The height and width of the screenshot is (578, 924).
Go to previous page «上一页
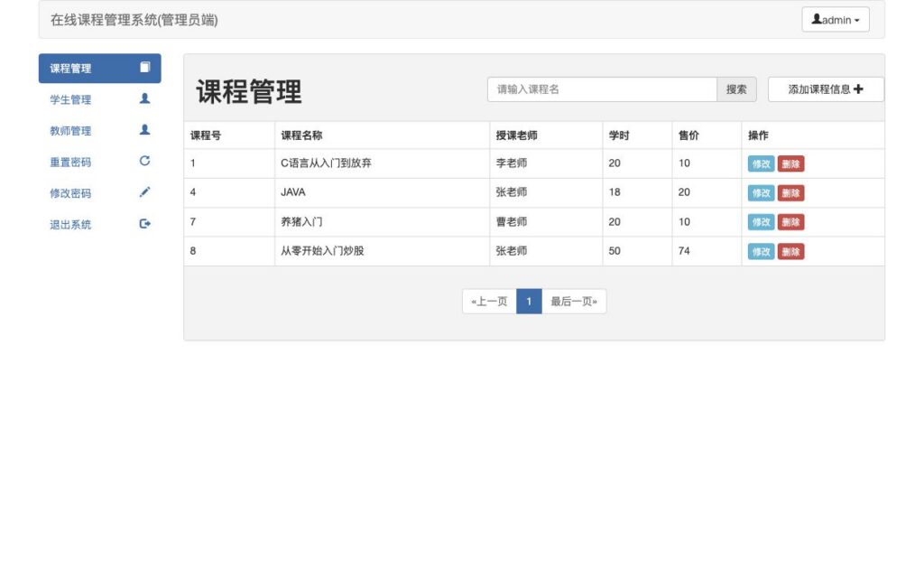[x=489, y=302]
